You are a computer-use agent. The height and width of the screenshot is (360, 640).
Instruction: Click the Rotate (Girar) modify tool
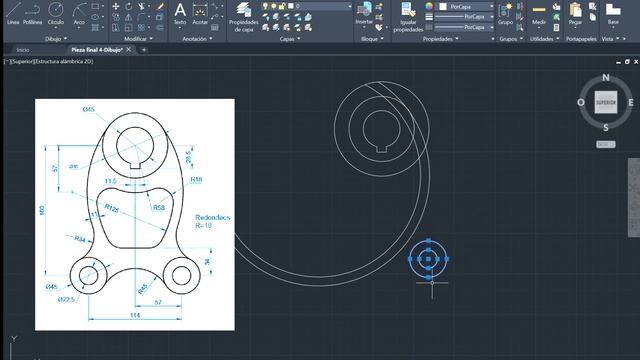(x=129, y=7)
